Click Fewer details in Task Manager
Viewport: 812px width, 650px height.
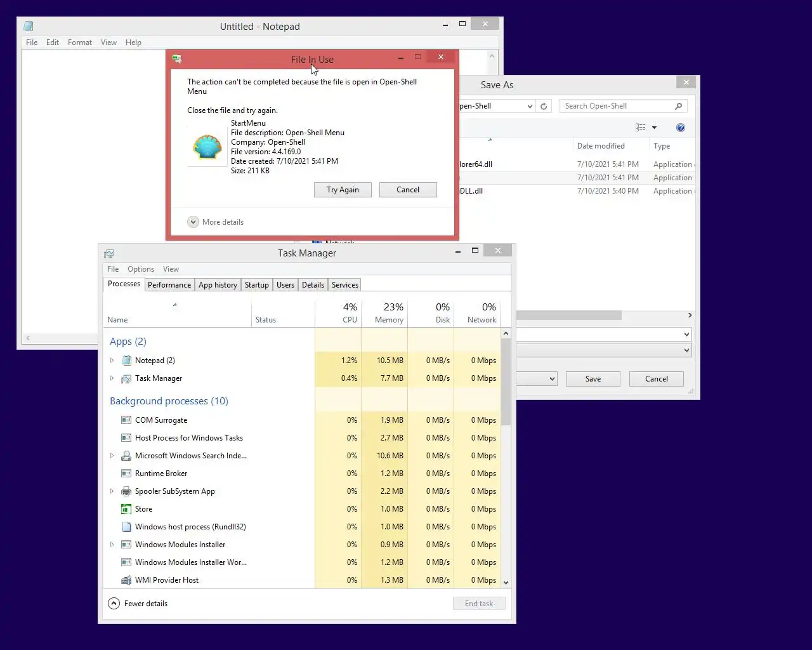pyautogui.click(x=146, y=604)
